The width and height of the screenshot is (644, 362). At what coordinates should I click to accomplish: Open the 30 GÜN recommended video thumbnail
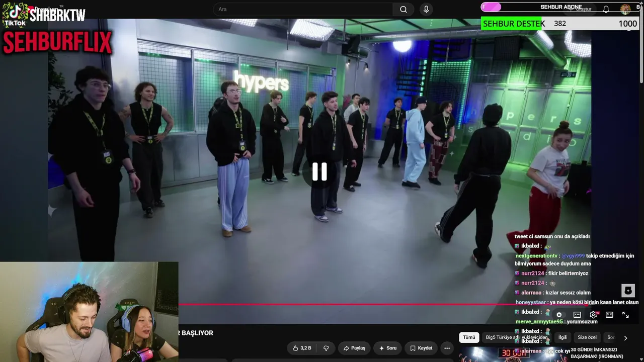(513, 354)
